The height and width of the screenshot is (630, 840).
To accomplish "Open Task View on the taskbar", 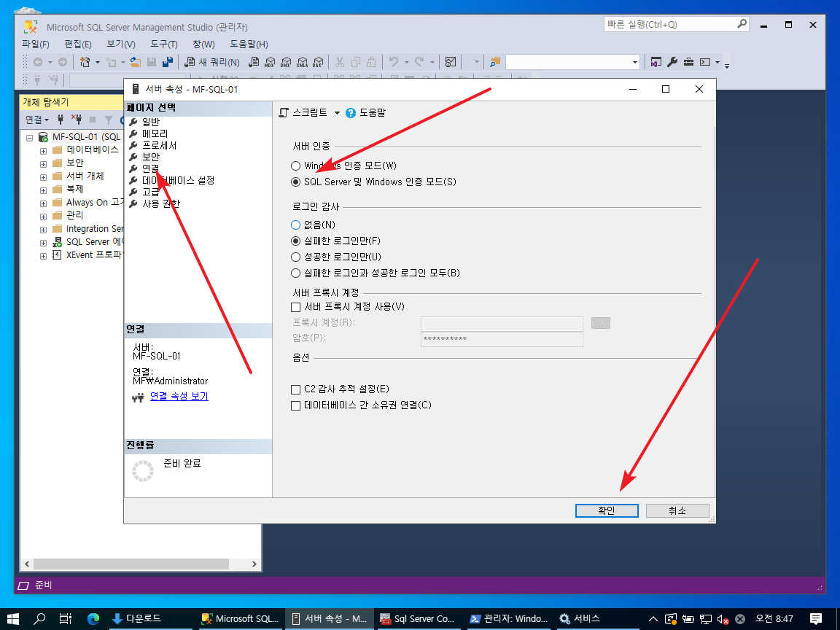I will (x=66, y=619).
